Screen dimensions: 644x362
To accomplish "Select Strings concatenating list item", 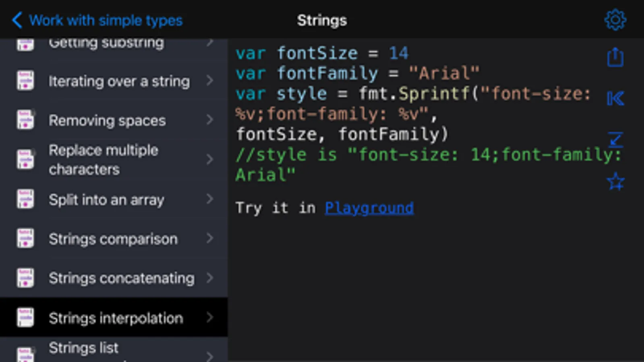I will coord(121,278).
